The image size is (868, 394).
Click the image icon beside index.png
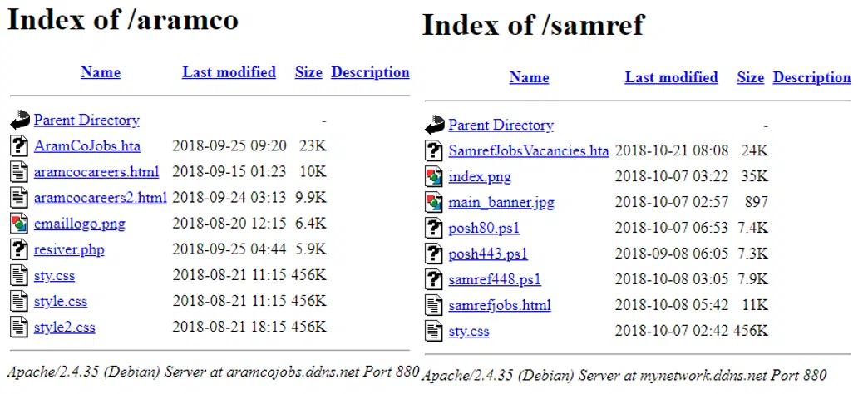coord(434,176)
